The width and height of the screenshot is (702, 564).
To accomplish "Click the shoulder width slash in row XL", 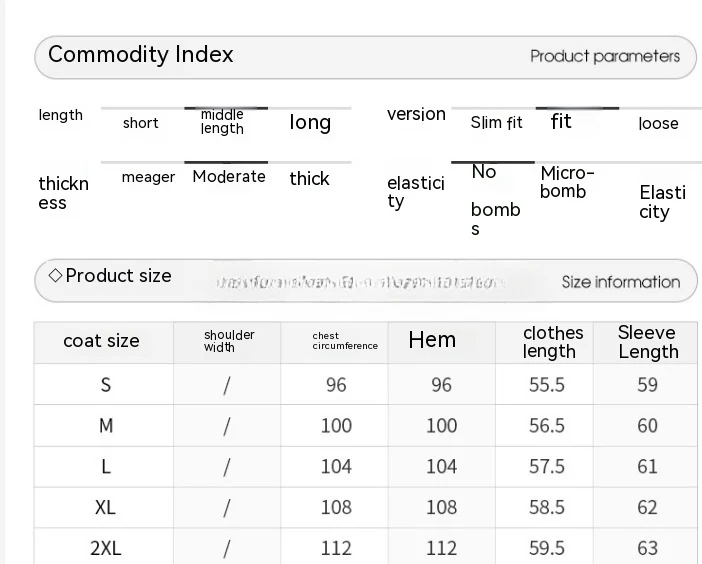I will coord(227,508).
